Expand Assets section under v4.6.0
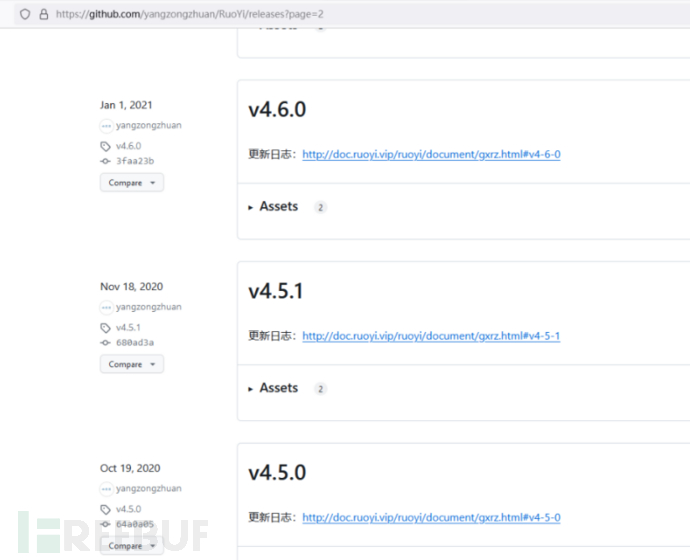 277,207
